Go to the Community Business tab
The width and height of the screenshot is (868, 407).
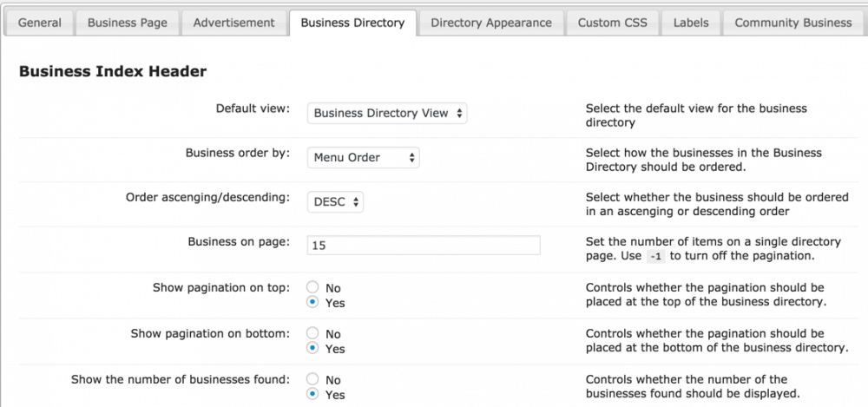[792, 23]
